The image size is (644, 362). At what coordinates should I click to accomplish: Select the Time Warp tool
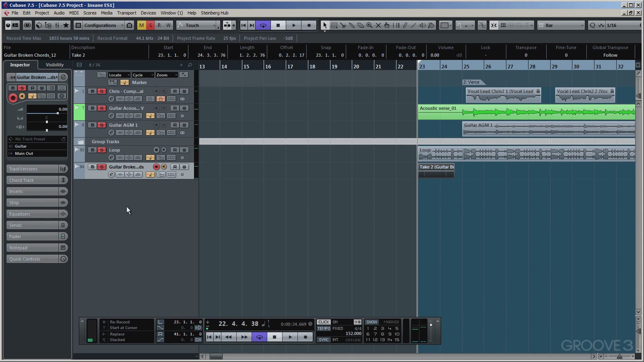(396, 25)
